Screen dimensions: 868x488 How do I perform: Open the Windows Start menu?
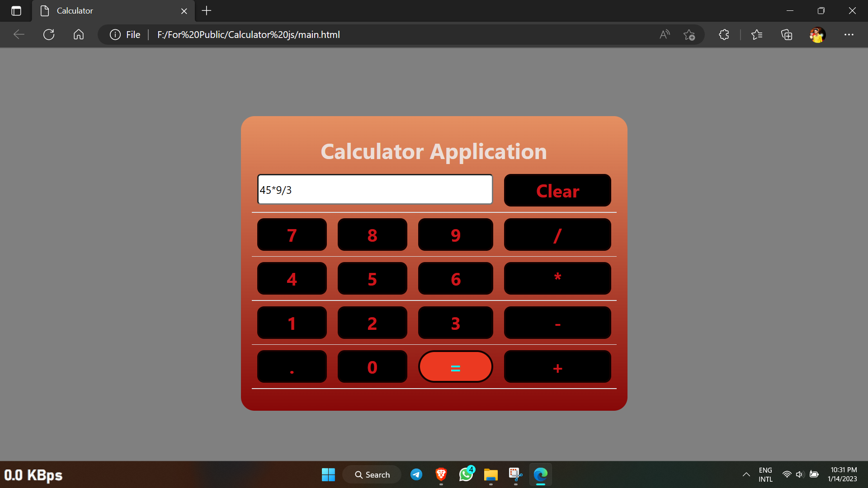click(328, 474)
